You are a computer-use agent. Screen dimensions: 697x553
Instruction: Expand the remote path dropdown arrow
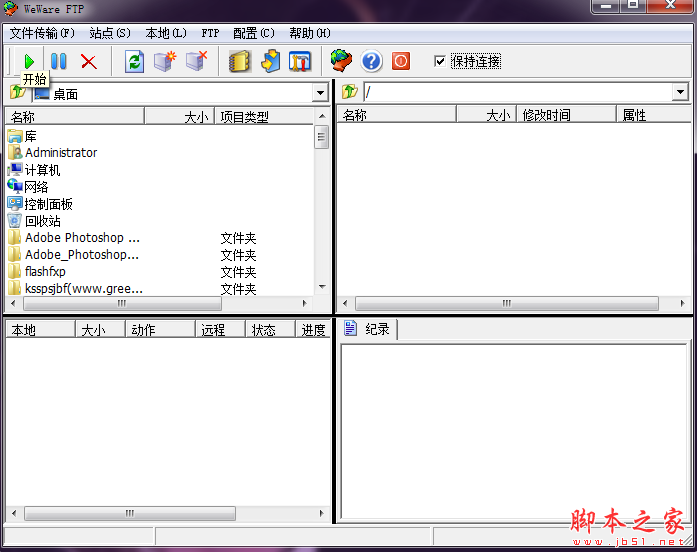tap(680, 92)
